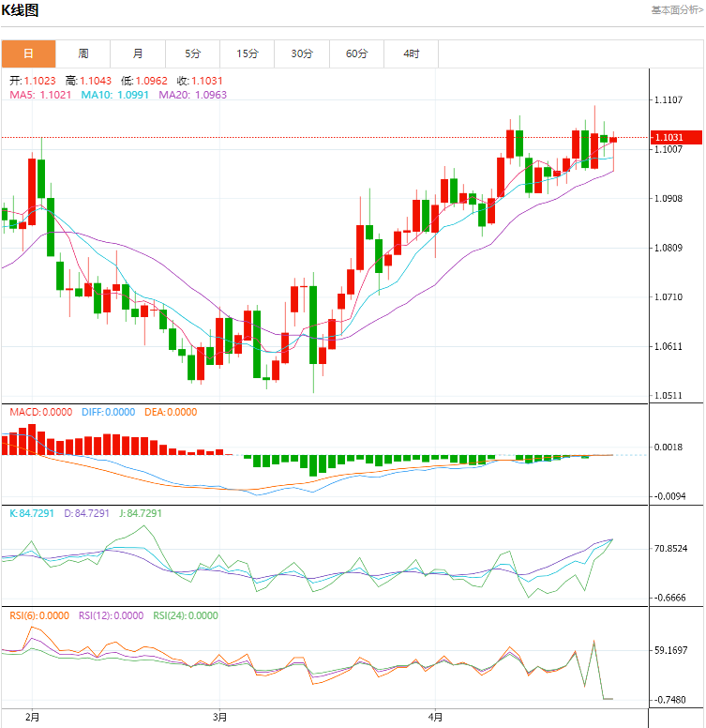The height and width of the screenshot is (728, 706).
Task: Click the 低: 1.0962 low price value
Action: point(143,81)
